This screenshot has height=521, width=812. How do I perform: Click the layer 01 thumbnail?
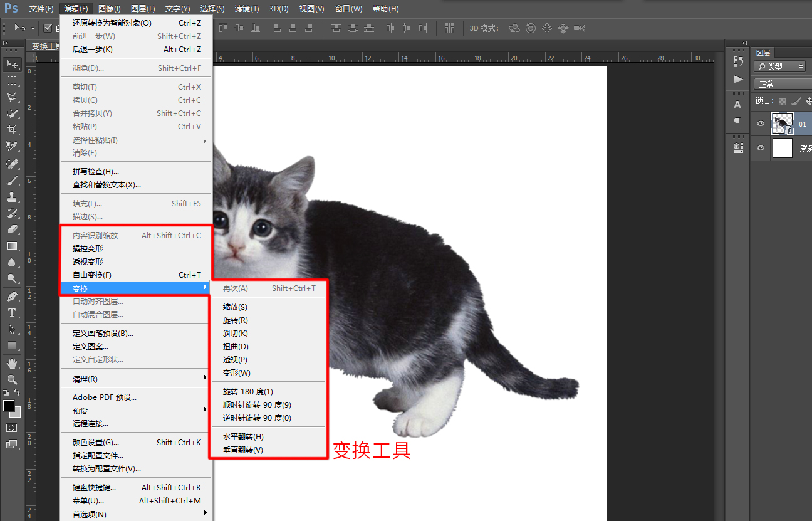[783, 124]
